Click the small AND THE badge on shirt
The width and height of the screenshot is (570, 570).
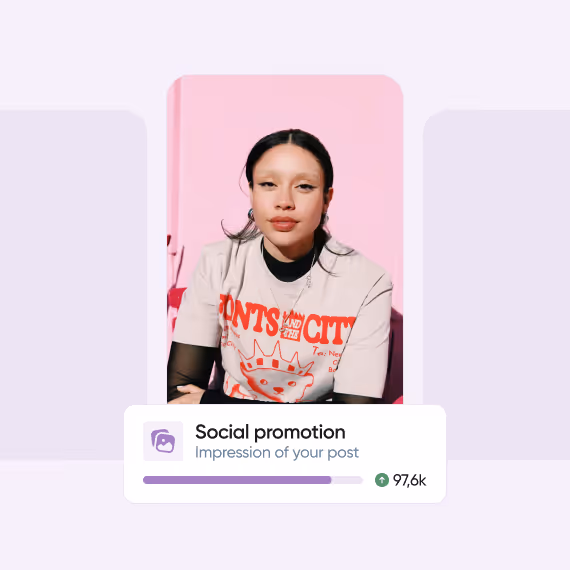coord(292,325)
